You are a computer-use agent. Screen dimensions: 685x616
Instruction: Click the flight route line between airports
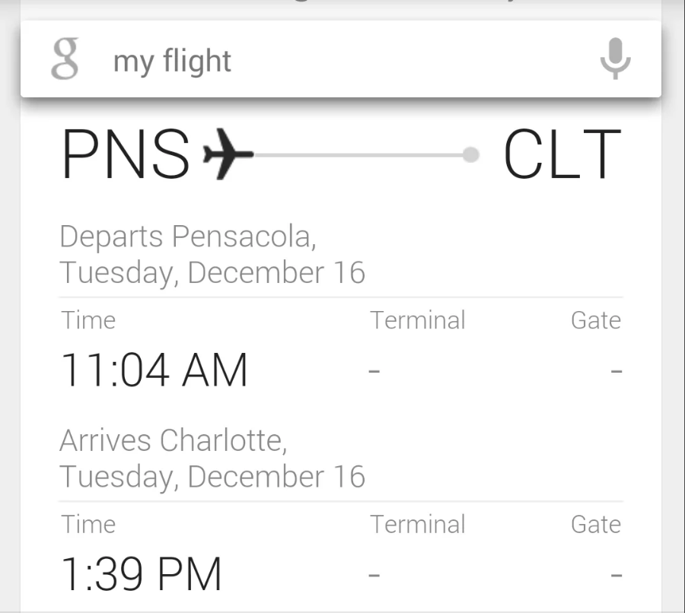[358, 155]
